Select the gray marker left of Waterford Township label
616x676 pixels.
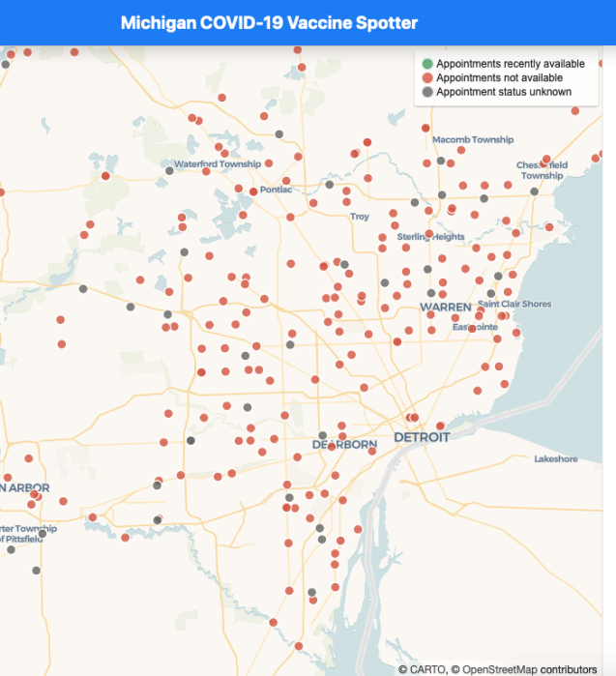click(x=169, y=171)
